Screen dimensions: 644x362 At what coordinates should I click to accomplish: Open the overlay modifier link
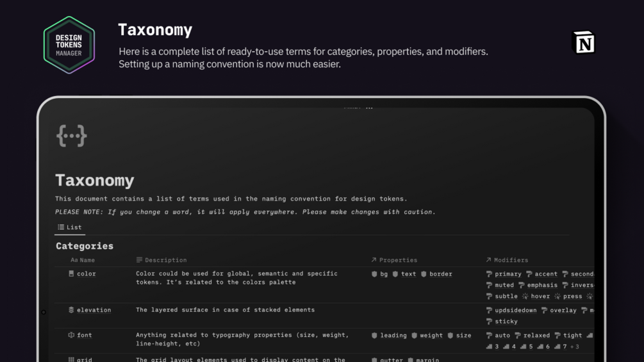[x=563, y=310]
